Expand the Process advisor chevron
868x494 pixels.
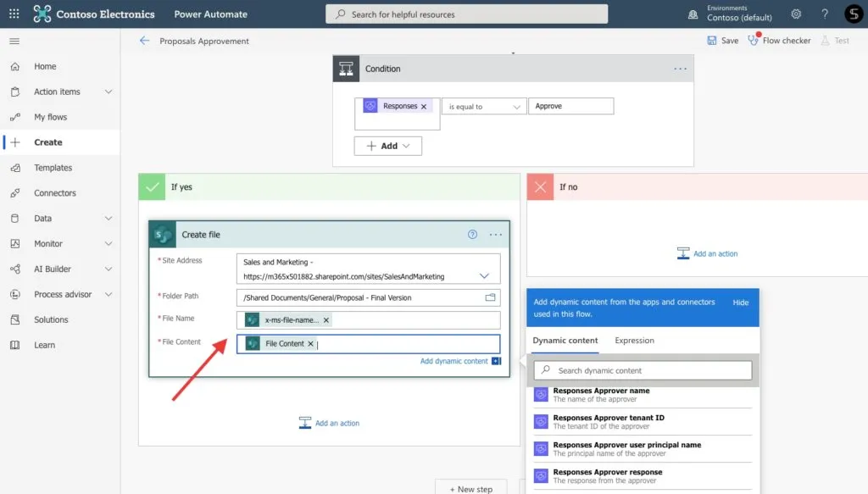click(x=108, y=295)
